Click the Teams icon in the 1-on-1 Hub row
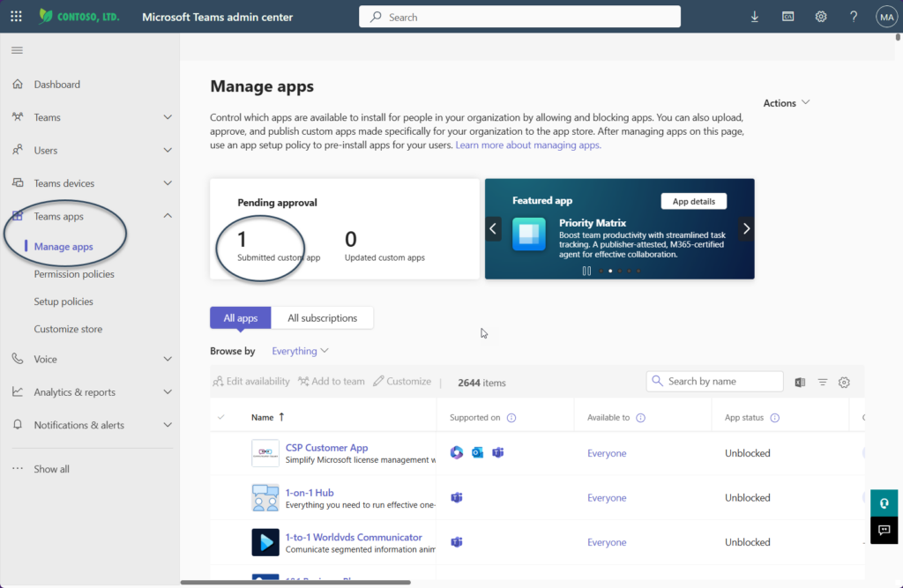Screen dimensions: 903x588 pos(457,497)
